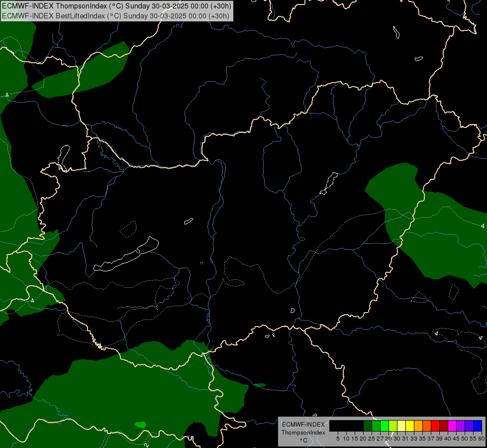487x448 pixels.
Task: Click the legend tick value '50'
Action: 465,439
